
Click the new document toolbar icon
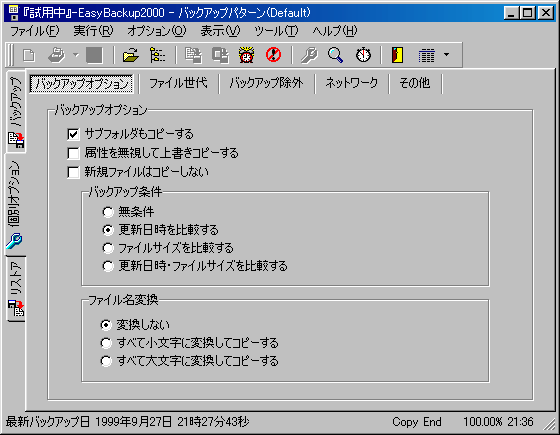tap(29, 55)
